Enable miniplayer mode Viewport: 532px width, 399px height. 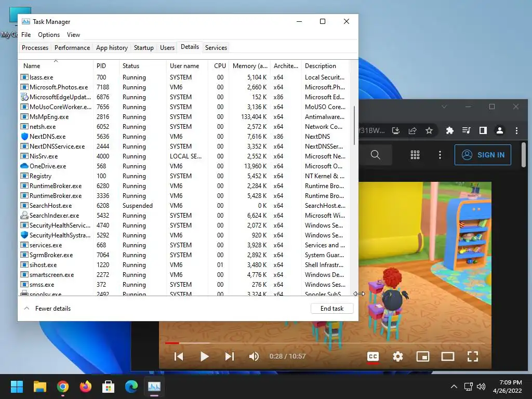pyautogui.click(x=423, y=356)
